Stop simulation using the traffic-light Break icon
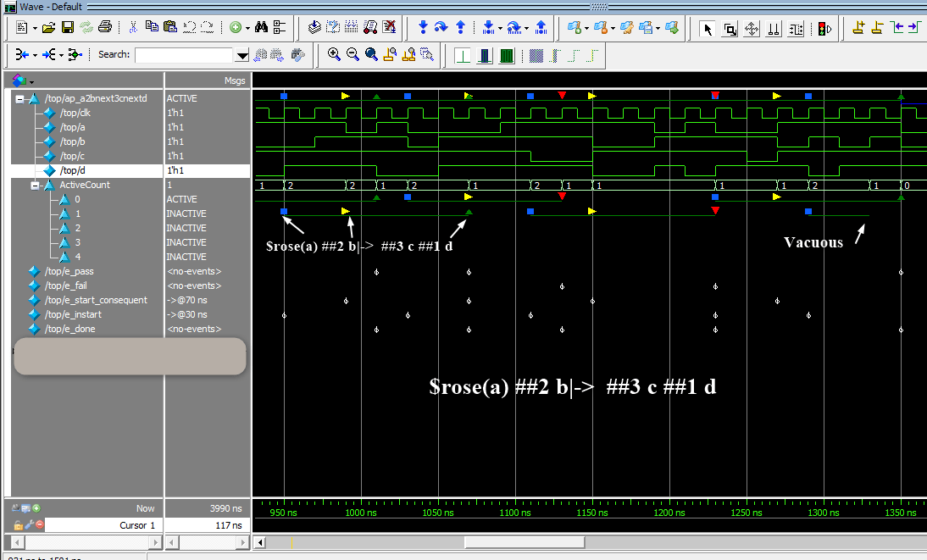The height and width of the screenshot is (560, 927). (x=821, y=28)
